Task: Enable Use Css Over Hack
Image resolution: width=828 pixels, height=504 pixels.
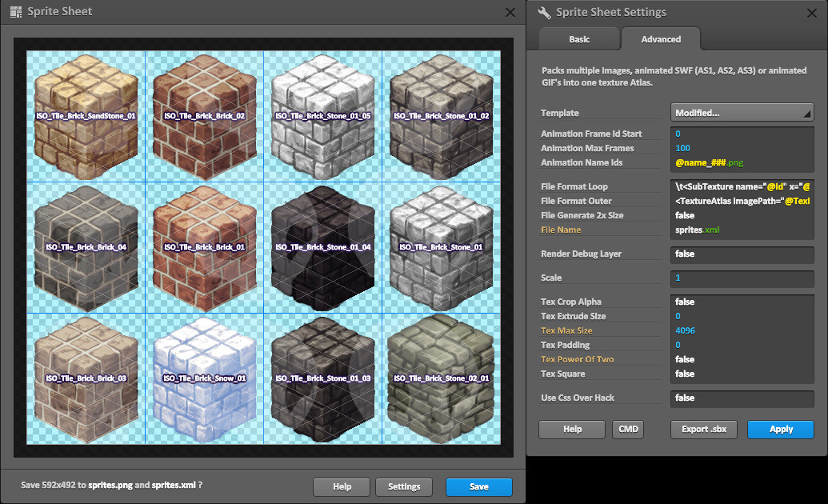Action: 742,398
